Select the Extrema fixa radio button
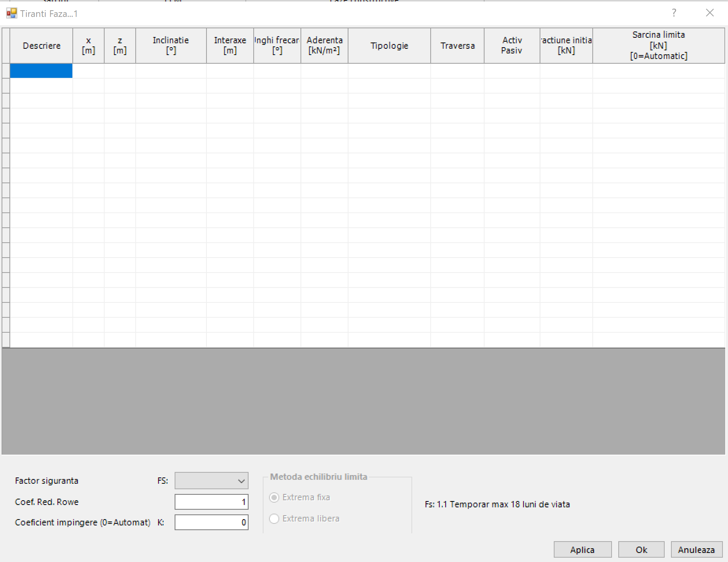 click(x=274, y=498)
